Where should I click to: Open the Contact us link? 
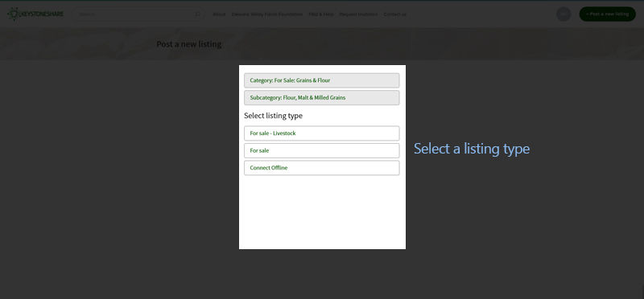pos(394,14)
